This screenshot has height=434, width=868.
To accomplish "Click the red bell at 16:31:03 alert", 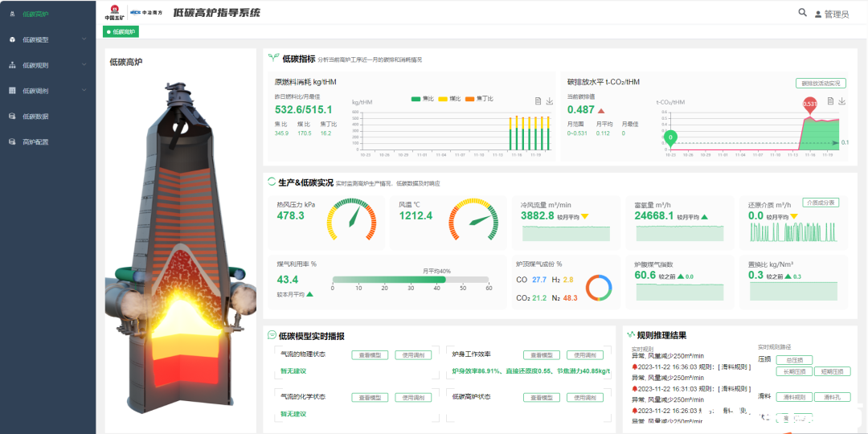I will [x=634, y=389].
